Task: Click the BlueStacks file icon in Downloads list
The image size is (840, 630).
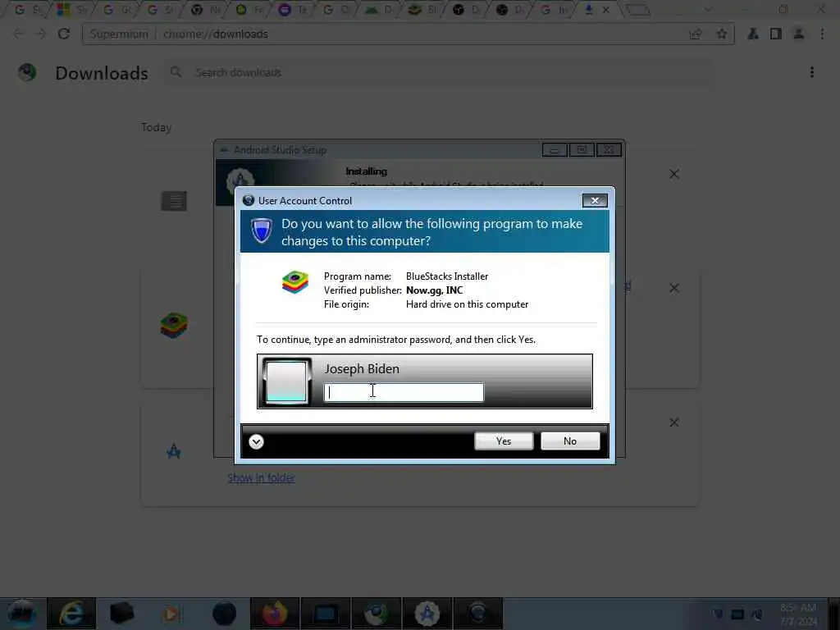Action: (x=174, y=325)
